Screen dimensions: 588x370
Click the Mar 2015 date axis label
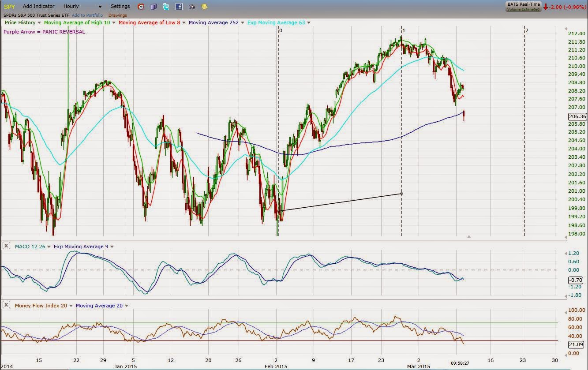pyautogui.click(x=418, y=367)
